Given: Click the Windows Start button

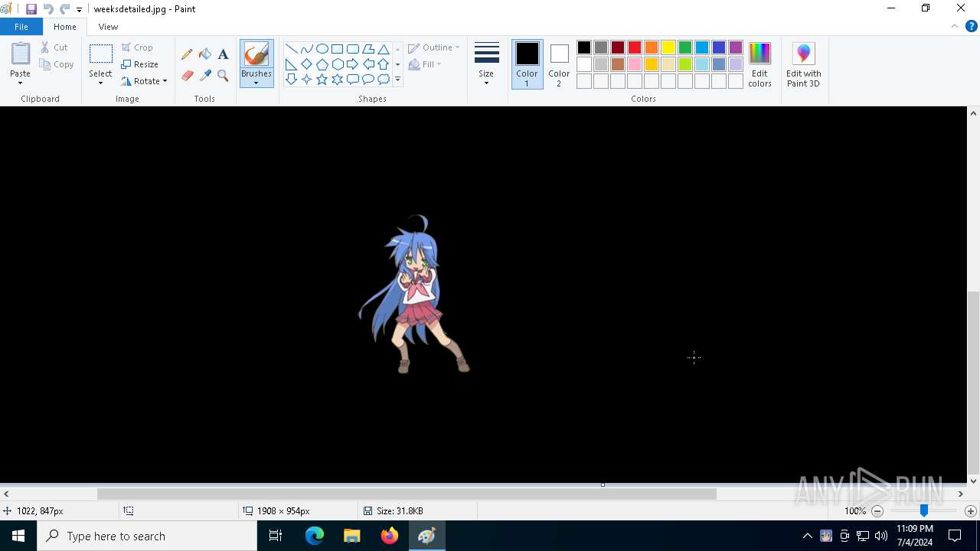Looking at the screenshot, I should pos(18,536).
